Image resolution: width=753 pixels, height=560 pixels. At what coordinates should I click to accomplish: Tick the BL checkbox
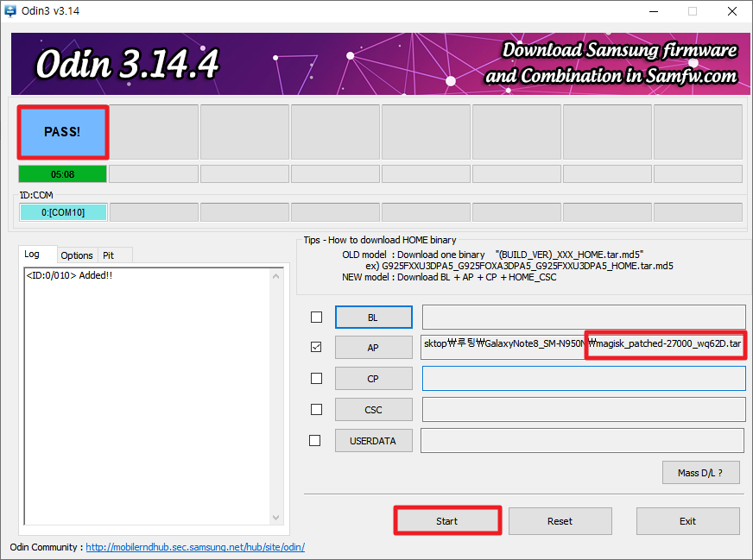pyautogui.click(x=316, y=318)
